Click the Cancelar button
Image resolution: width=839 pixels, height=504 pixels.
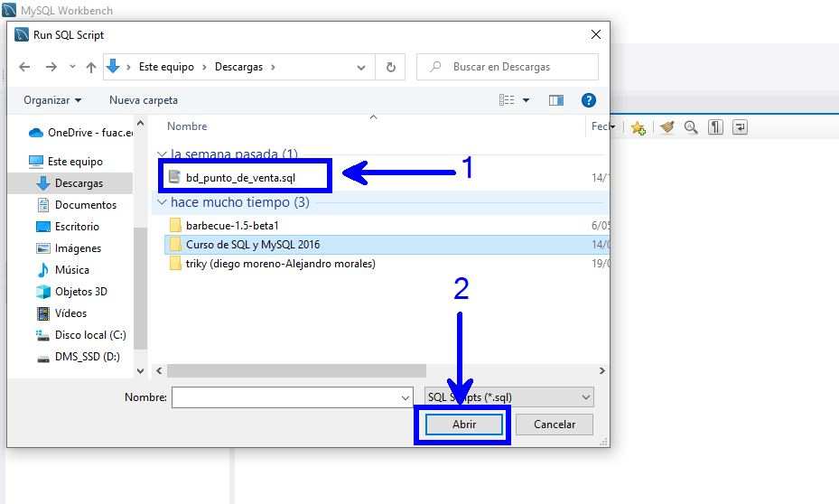[555, 425]
